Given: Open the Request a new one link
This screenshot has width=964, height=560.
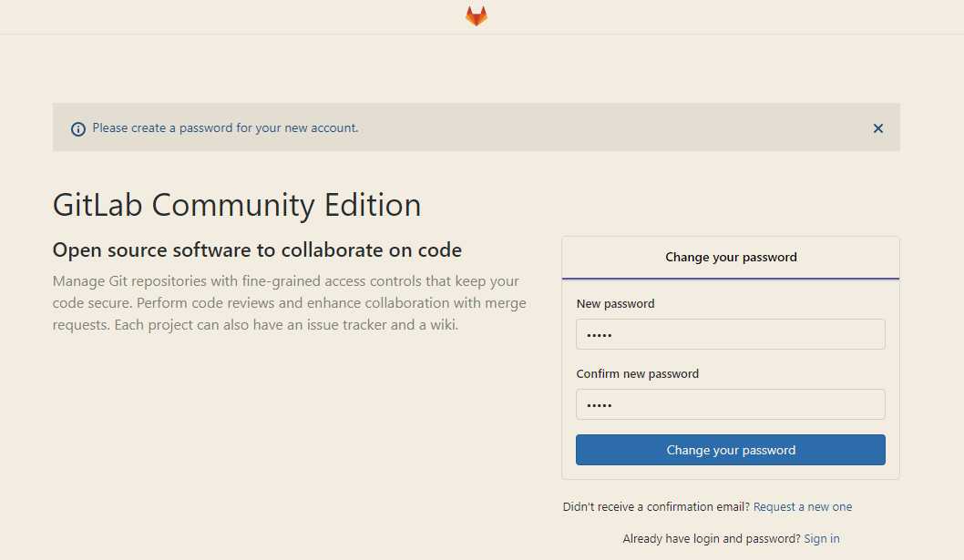Looking at the screenshot, I should tap(803, 507).
